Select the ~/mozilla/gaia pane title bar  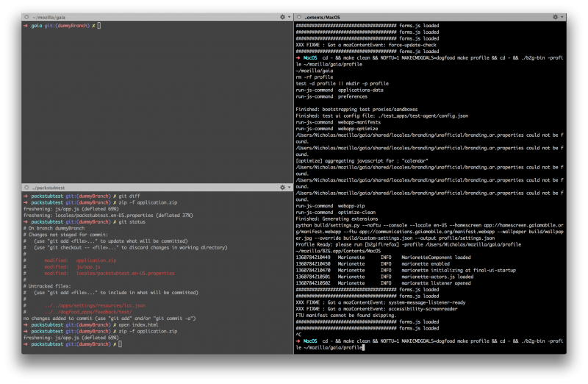(157, 17)
